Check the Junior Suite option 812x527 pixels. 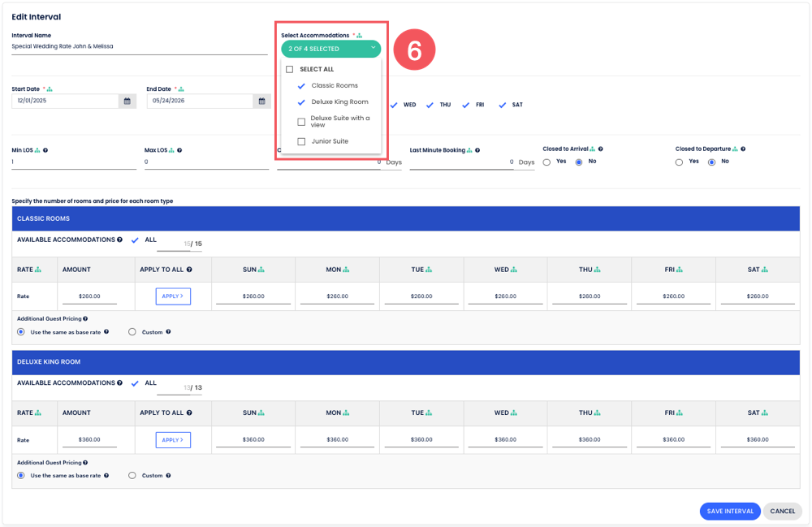tap(301, 141)
